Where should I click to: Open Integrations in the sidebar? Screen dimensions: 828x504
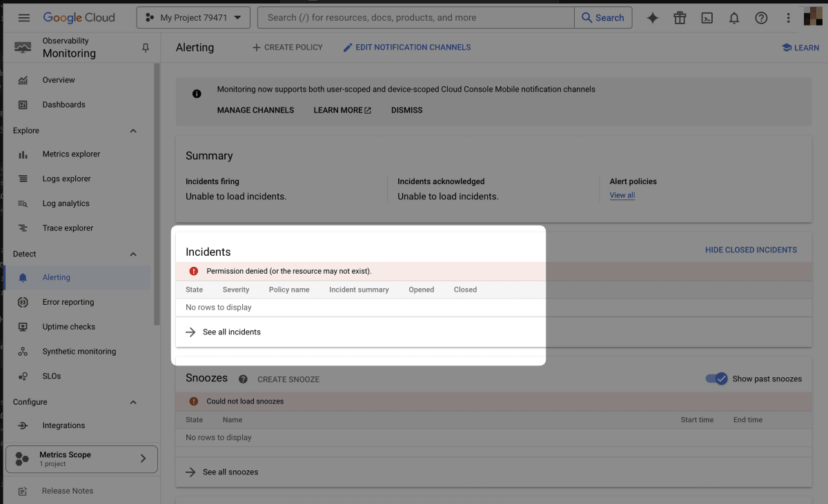click(63, 425)
